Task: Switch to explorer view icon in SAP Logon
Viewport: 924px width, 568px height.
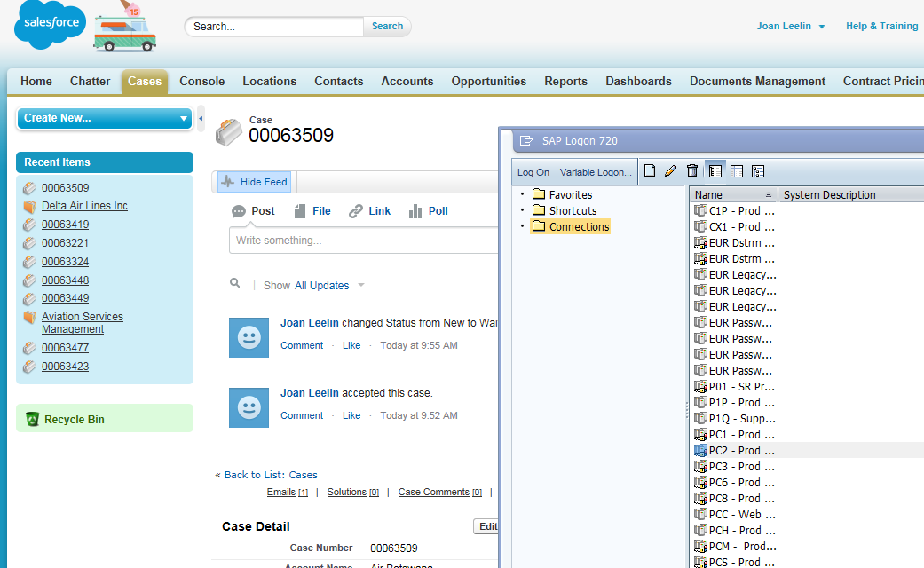Action: point(715,171)
